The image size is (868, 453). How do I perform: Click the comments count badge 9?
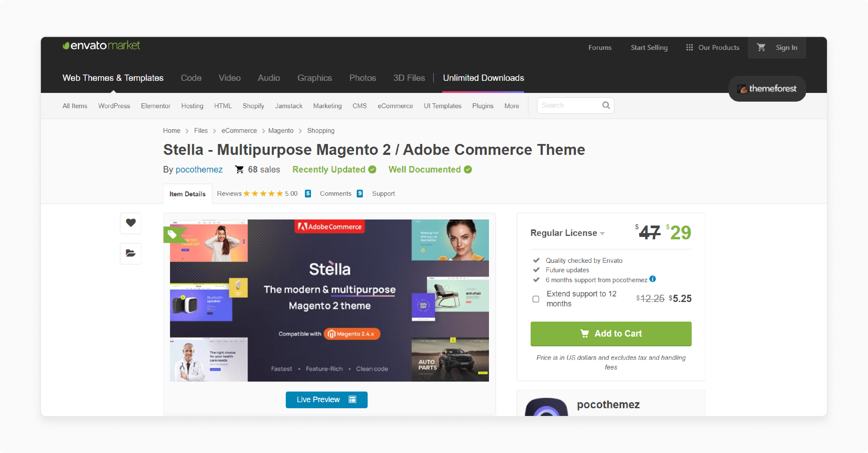tap(360, 194)
